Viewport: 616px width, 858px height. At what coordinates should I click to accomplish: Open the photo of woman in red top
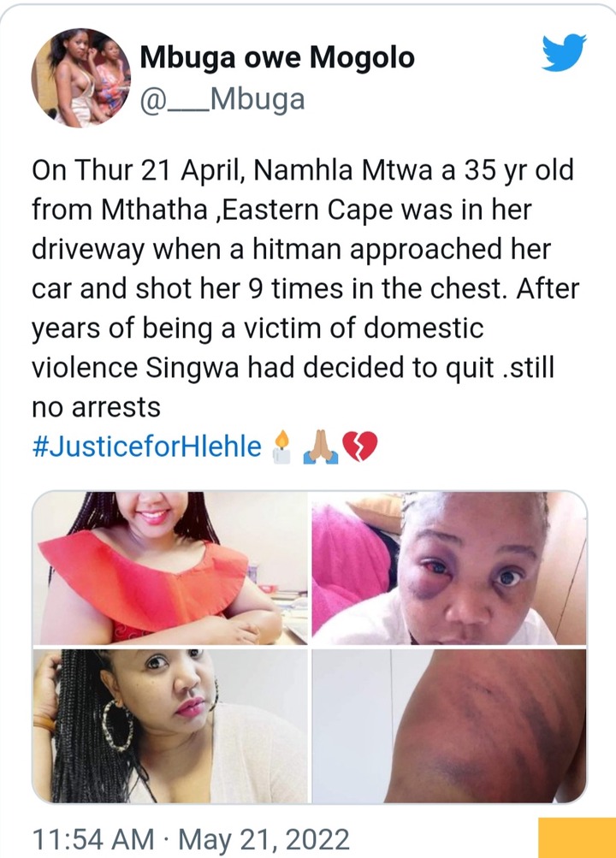pyautogui.click(x=170, y=567)
